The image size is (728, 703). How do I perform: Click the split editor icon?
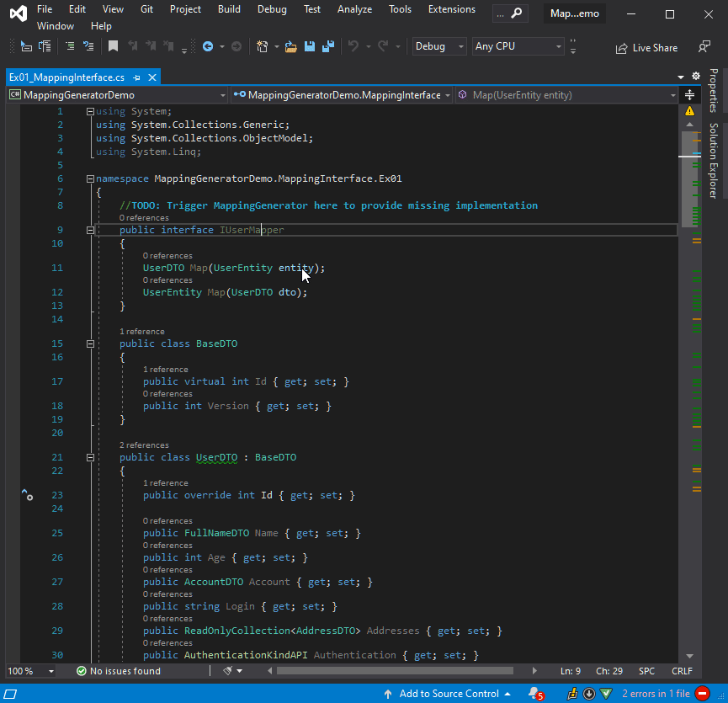[x=690, y=95]
